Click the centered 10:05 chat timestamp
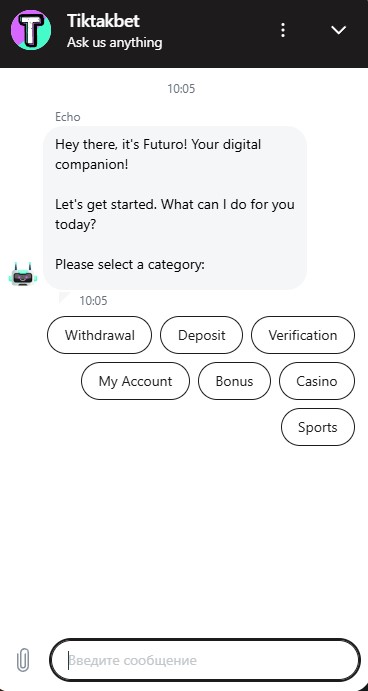Screen dimensions: 368x691 (181, 89)
